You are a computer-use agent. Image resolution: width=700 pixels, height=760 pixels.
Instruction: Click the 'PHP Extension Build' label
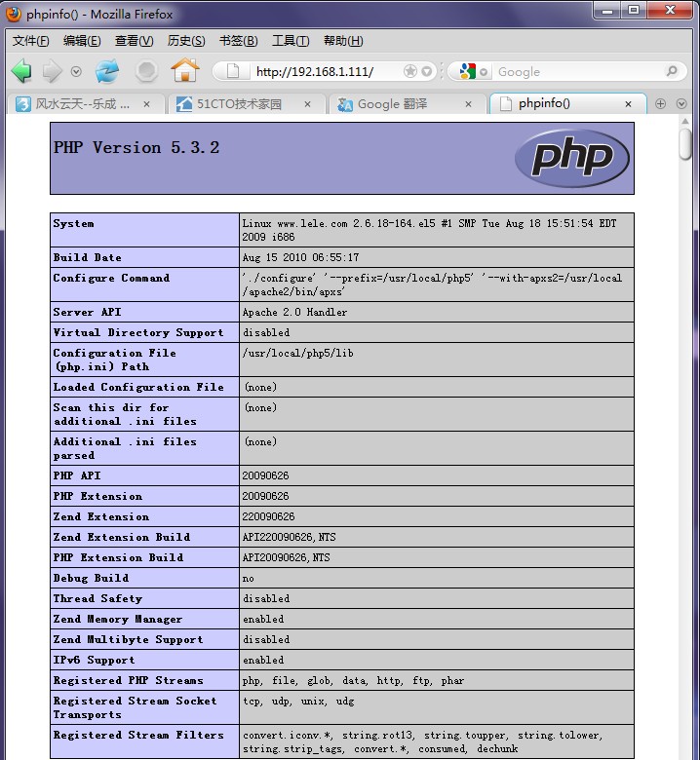[118, 557]
